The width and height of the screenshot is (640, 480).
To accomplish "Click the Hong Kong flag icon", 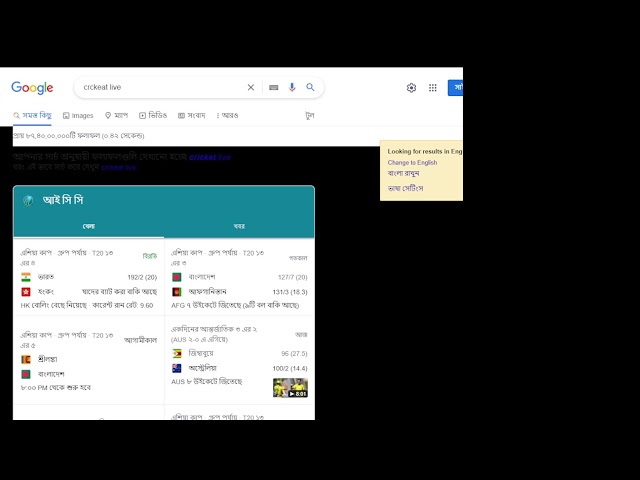I will coord(26,292).
